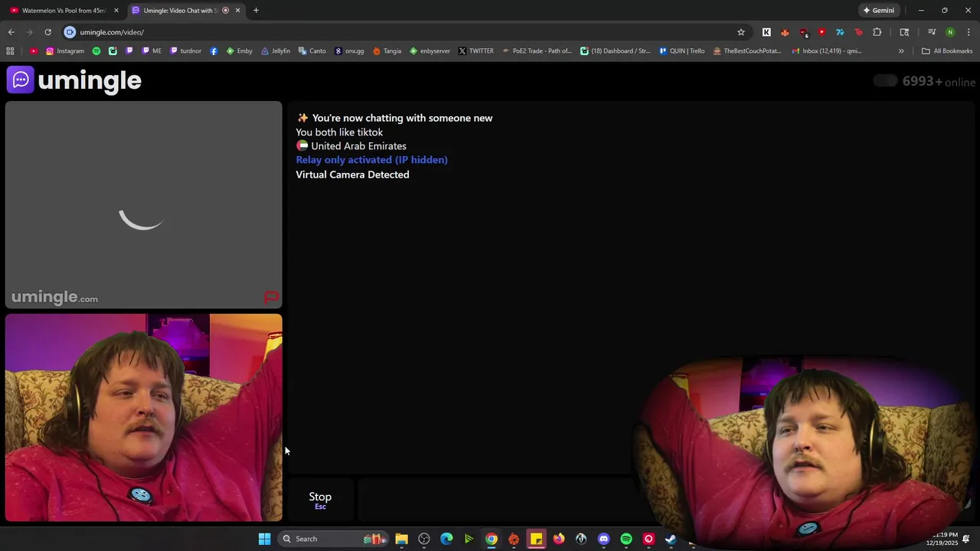
Task: Bookmark this page with star icon
Action: click(741, 32)
